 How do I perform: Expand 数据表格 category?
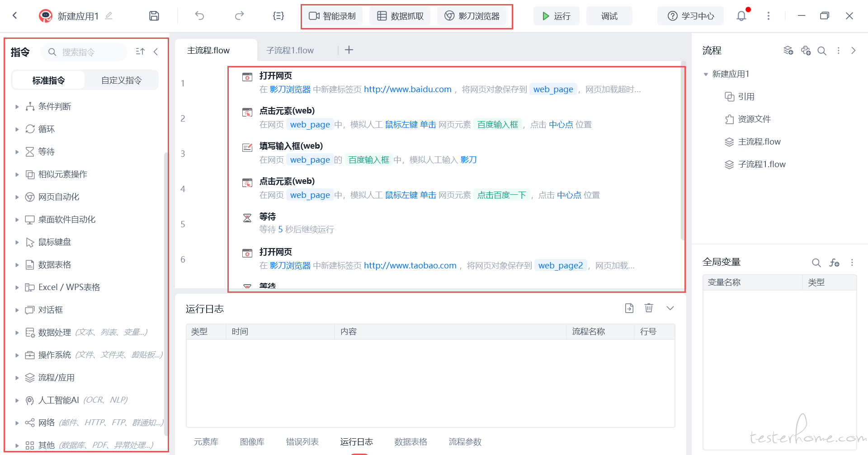(x=17, y=265)
